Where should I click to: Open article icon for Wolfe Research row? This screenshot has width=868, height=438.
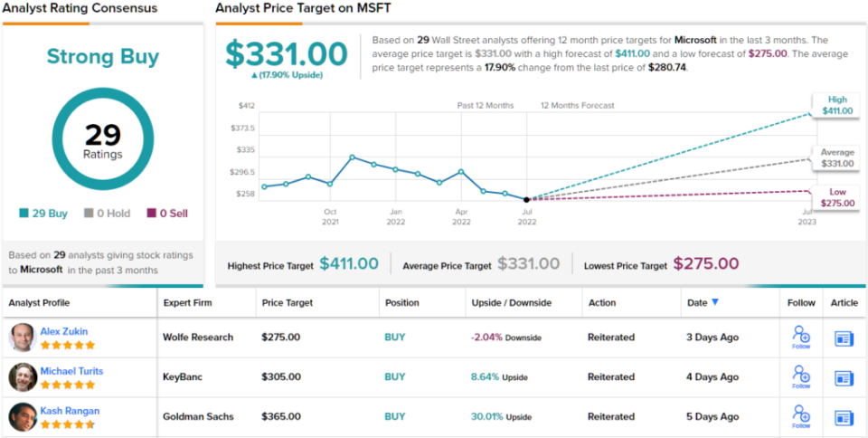point(844,338)
